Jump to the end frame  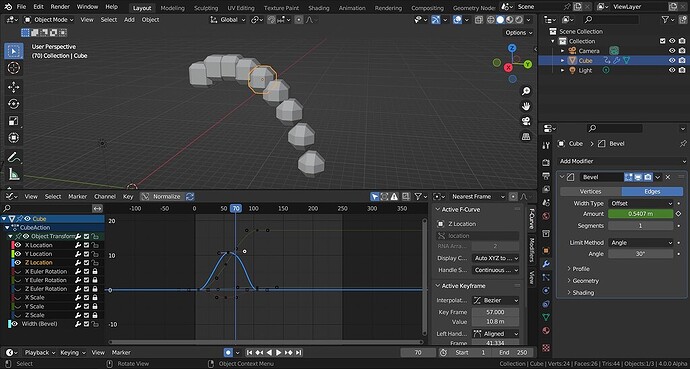pyautogui.click(x=299, y=352)
